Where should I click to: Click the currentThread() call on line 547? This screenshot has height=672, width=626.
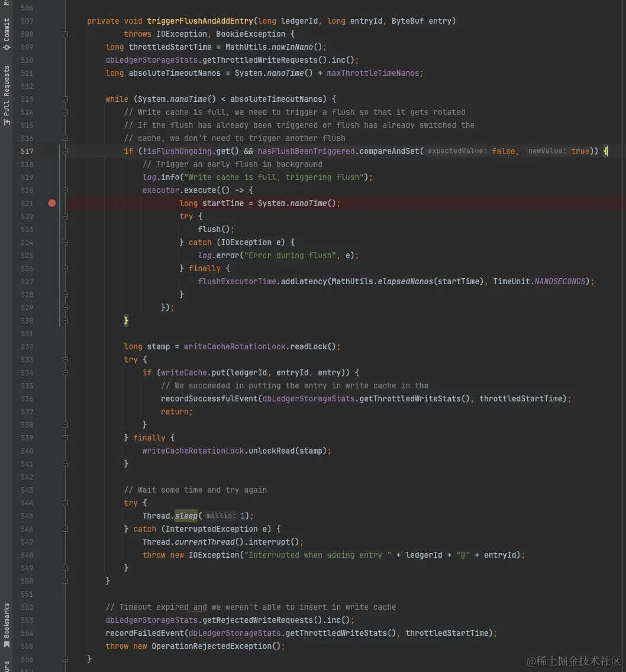(x=209, y=542)
